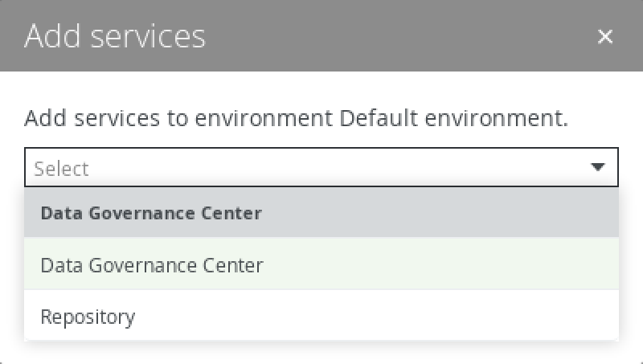
Task: Click the X icon in dialog header
Action: tap(605, 36)
